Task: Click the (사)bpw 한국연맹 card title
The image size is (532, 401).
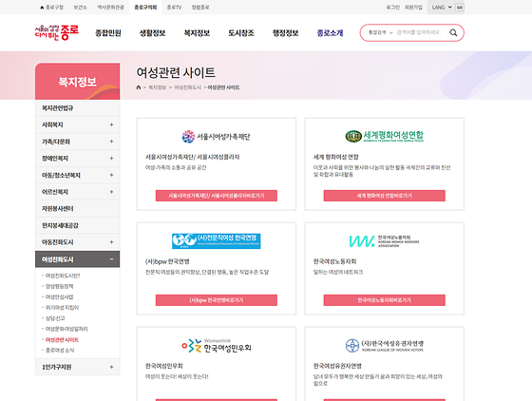Action: (167, 261)
